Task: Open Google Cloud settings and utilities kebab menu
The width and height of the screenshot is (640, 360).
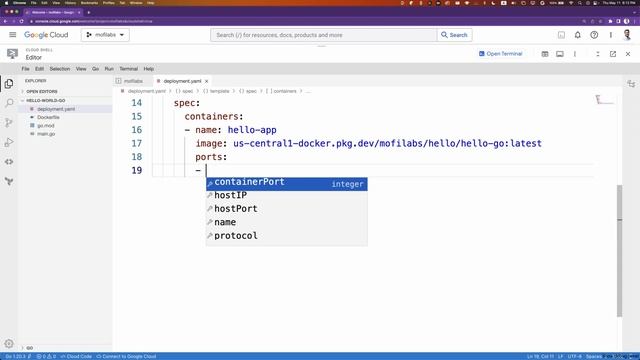Action: [x=611, y=35]
